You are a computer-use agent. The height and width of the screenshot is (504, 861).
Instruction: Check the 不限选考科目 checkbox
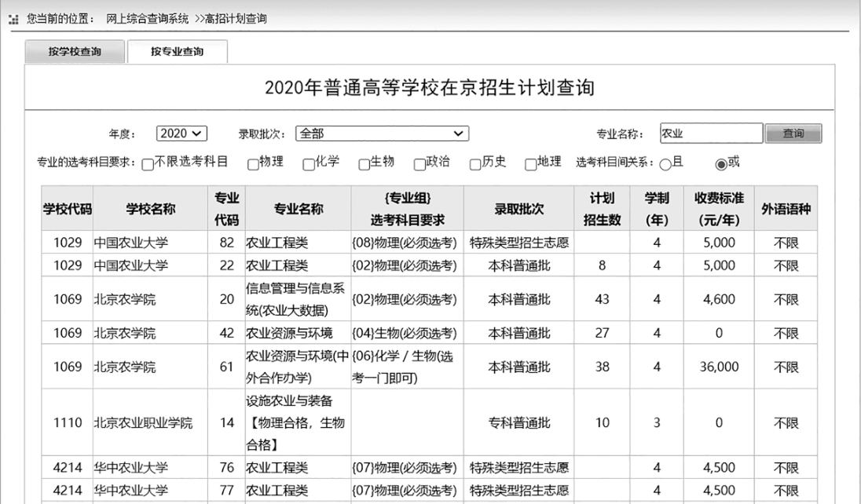[x=148, y=164]
